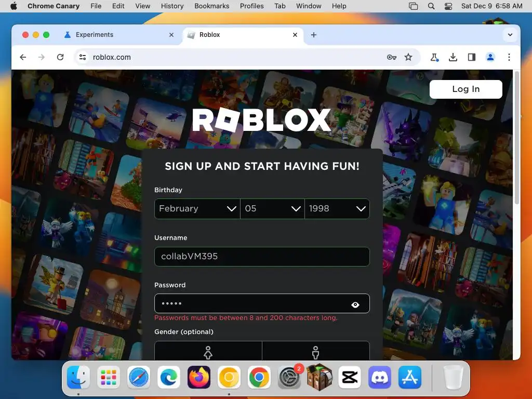The width and height of the screenshot is (532, 399).
Task: Open Control Center in menu bar
Action: pyautogui.click(x=448, y=6)
